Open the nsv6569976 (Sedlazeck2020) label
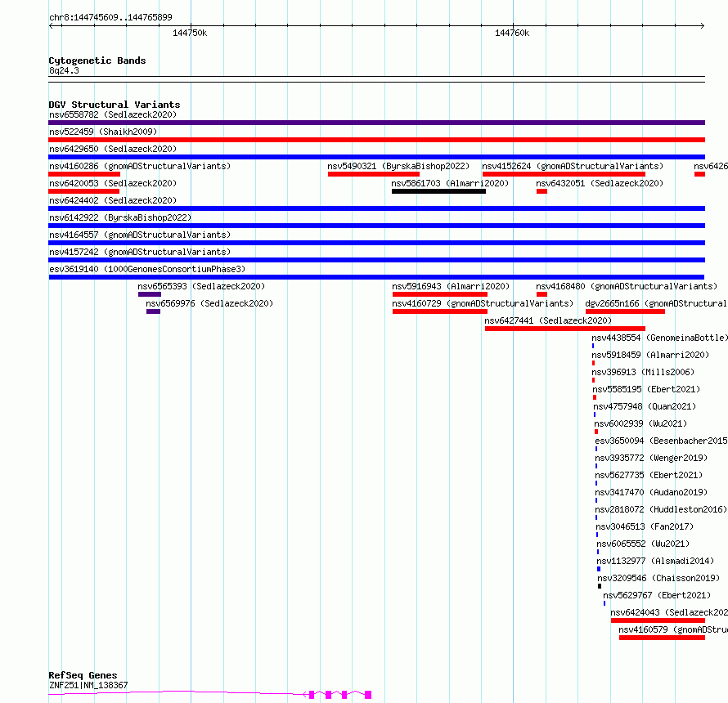This screenshot has width=728, height=703. click(x=209, y=303)
